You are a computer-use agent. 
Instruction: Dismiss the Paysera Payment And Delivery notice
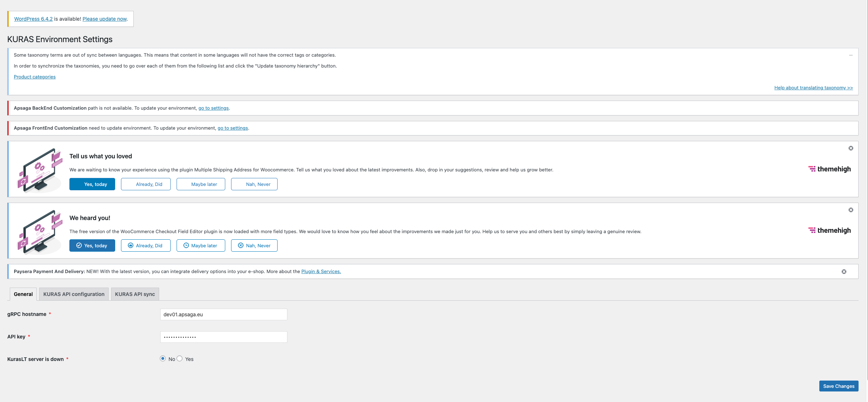[x=844, y=272]
